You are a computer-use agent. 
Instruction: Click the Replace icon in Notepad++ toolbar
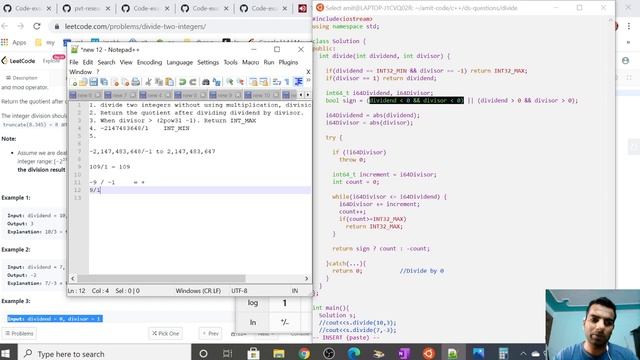point(216,82)
